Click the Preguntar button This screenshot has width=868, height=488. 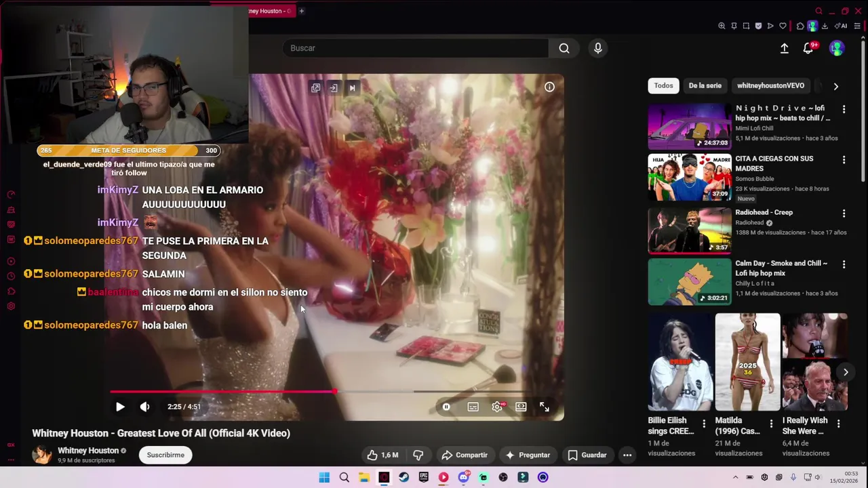click(x=528, y=455)
